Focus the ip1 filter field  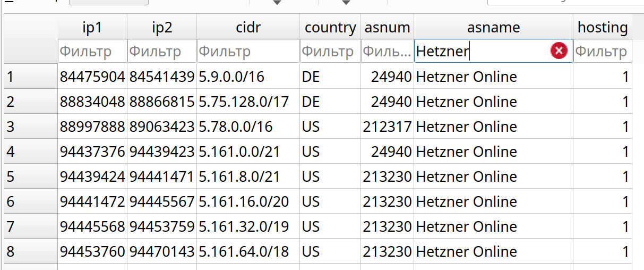pyautogui.click(x=92, y=51)
